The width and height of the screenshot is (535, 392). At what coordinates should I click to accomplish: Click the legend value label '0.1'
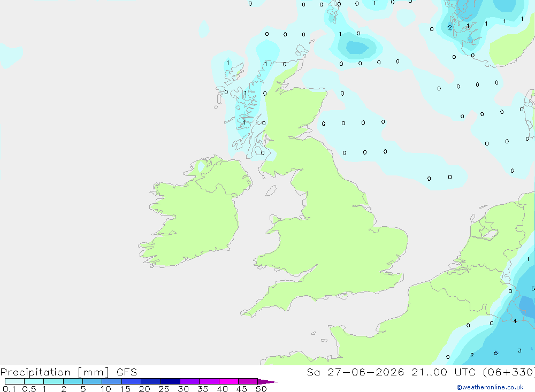click(9, 389)
